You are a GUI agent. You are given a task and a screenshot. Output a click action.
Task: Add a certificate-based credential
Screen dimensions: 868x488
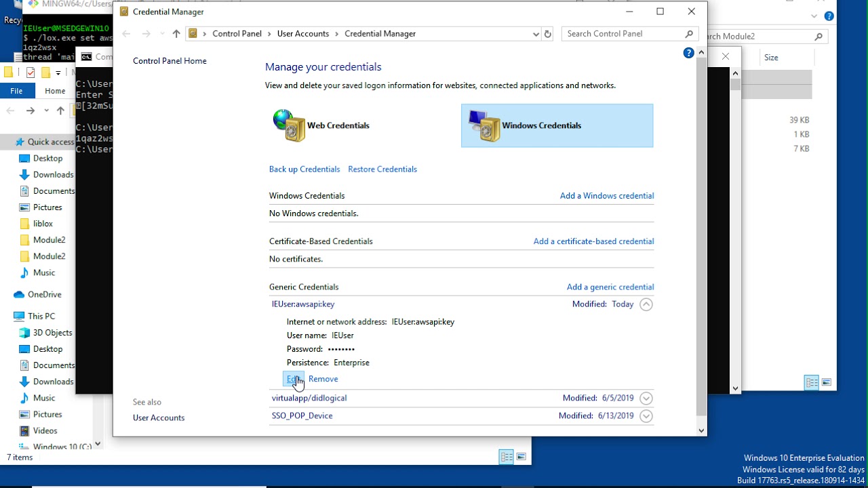tap(593, 241)
